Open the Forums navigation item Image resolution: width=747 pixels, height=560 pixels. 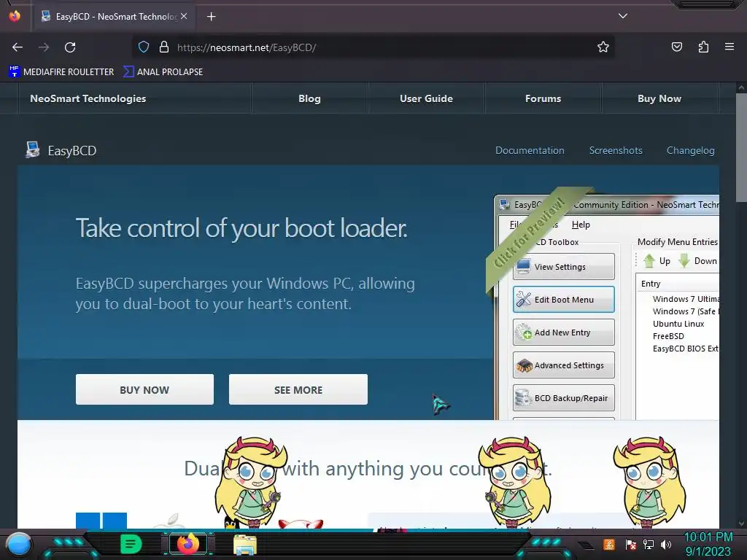click(x=543, y=98)
